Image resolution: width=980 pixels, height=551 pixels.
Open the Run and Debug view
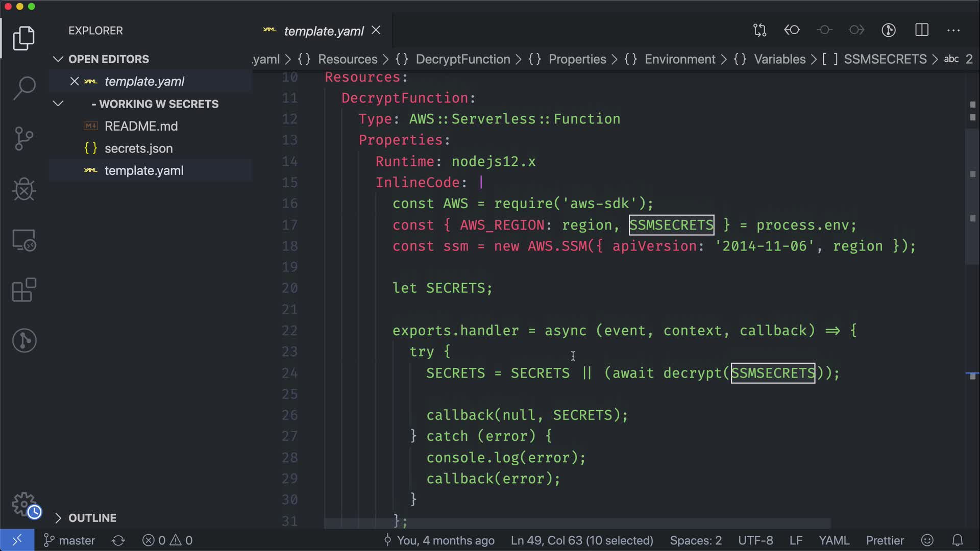[x=24, y=189]
